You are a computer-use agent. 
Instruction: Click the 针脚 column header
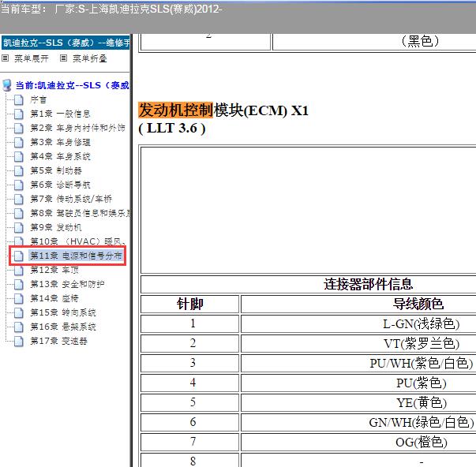(190, 304)
